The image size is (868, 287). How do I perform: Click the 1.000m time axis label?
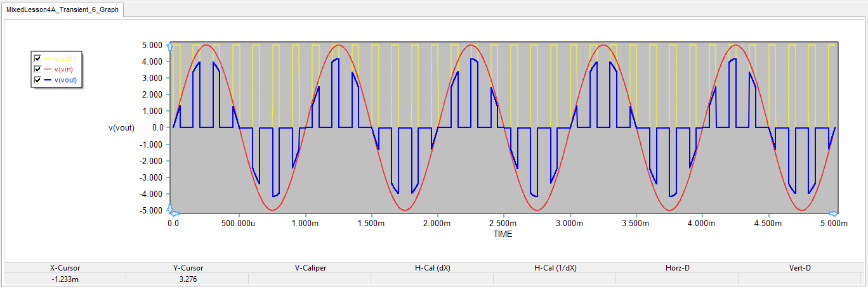[305, 224]
